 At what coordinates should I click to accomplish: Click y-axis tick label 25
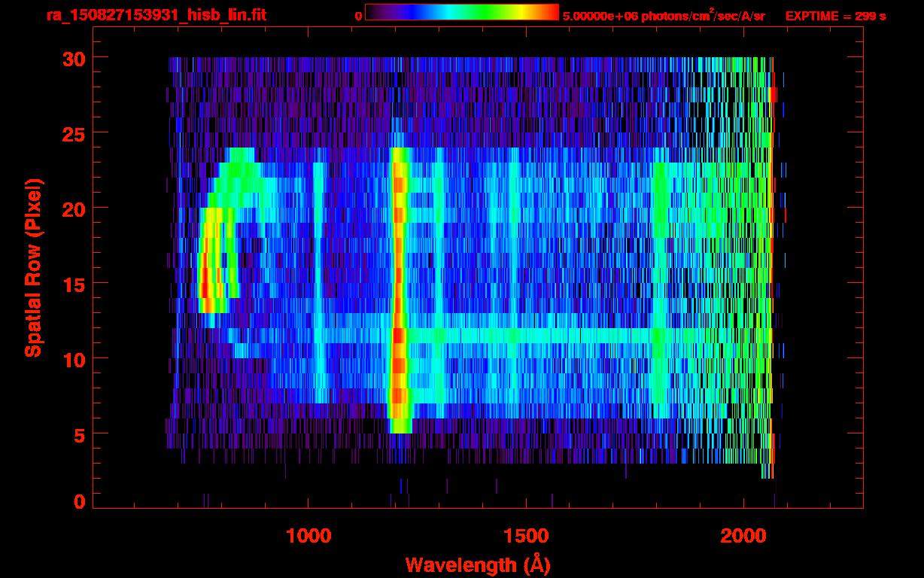click(x=74, y=133)
